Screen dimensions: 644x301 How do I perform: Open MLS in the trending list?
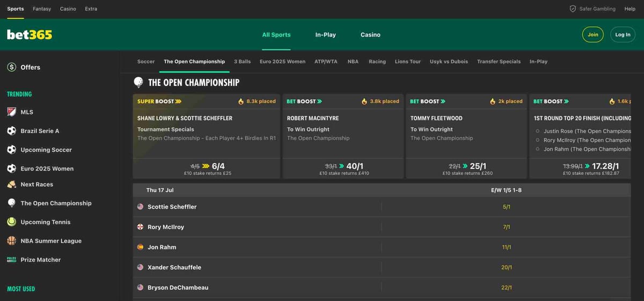pos(27,112)
